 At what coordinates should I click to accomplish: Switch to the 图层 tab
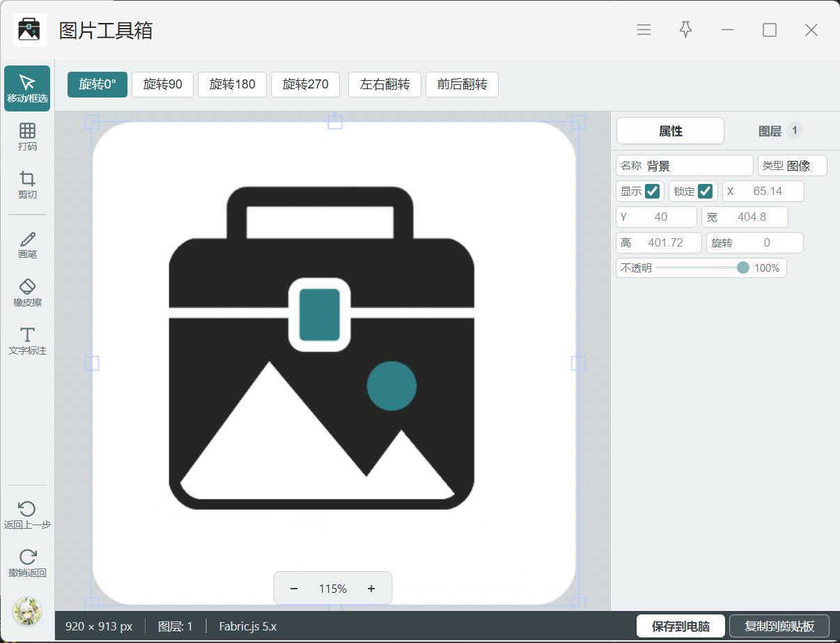point(779,131)
